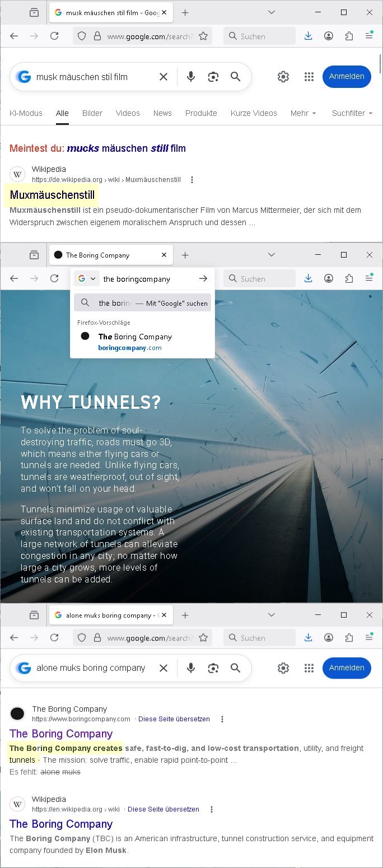The image size is (383, 868).
Task: Bookmark the 'alone muks boring company' search page with the star
Action: coord(203,638)
